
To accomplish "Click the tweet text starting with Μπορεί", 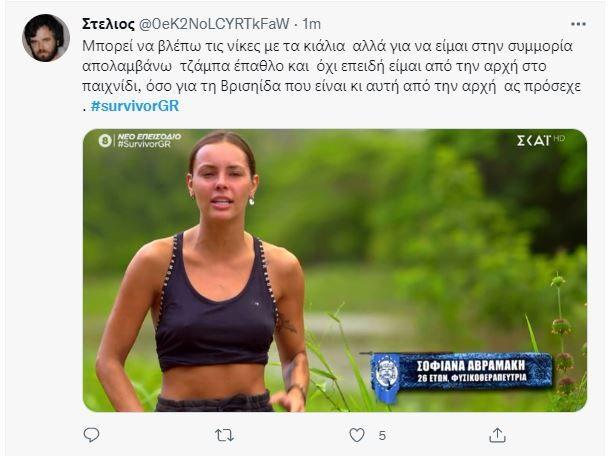I will pyautogui.click(x=300, y=46).
